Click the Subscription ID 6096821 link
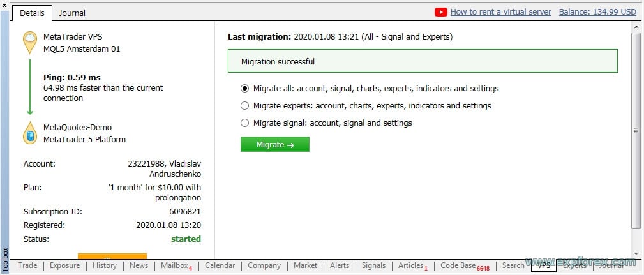The image size is (644, 275). click(x=185, y=212)
